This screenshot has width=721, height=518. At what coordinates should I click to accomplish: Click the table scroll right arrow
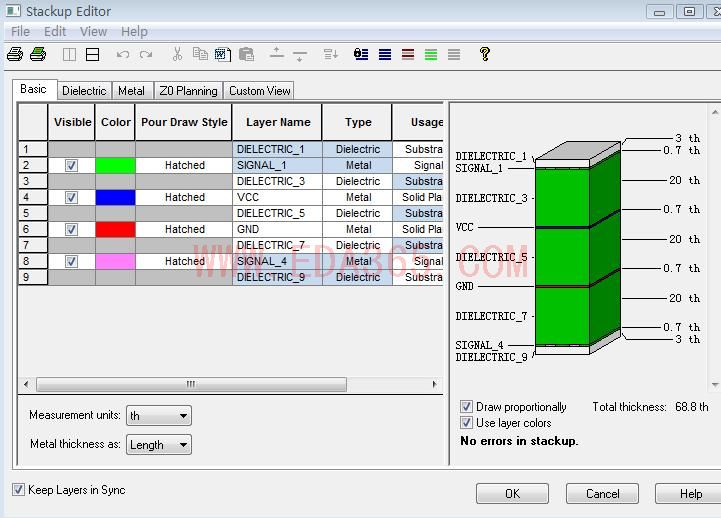click(x=434, y=384)
